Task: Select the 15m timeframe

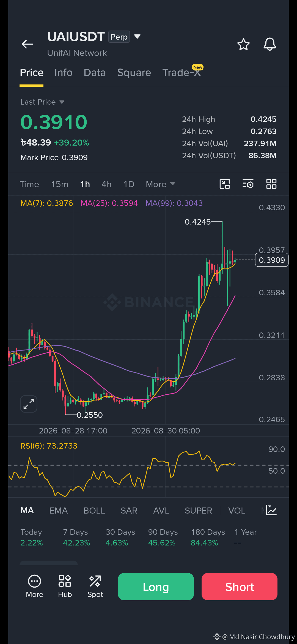Action: tap(60, 184)
